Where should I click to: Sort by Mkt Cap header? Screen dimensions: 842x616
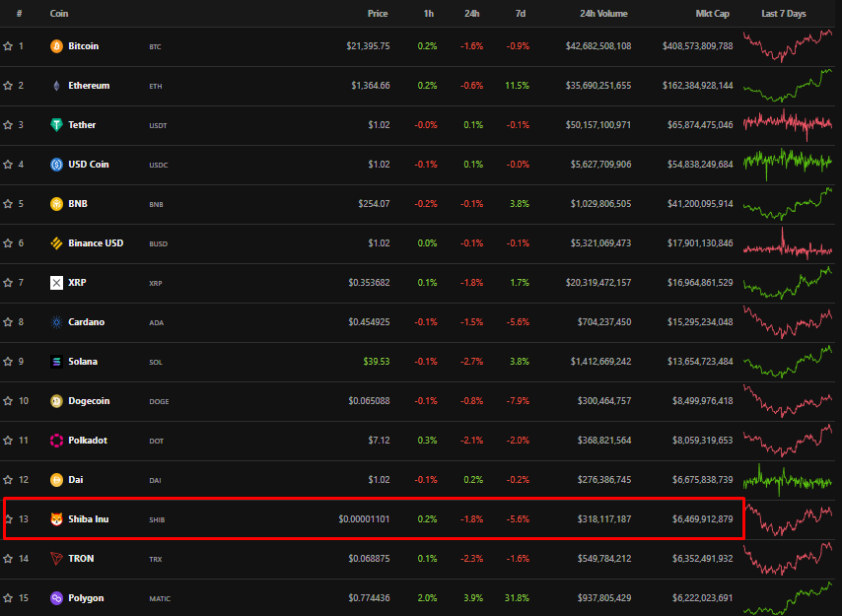coord(713,14)
